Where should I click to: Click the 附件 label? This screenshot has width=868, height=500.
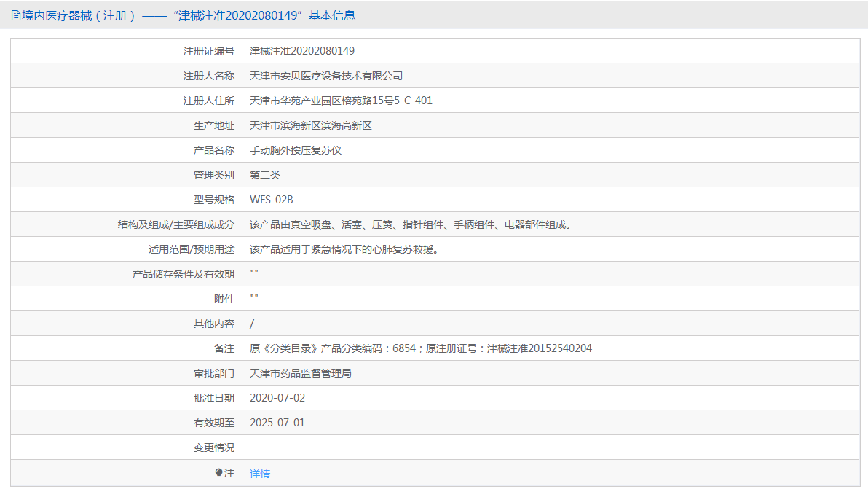pyautogui.click(x=224, y=299)
